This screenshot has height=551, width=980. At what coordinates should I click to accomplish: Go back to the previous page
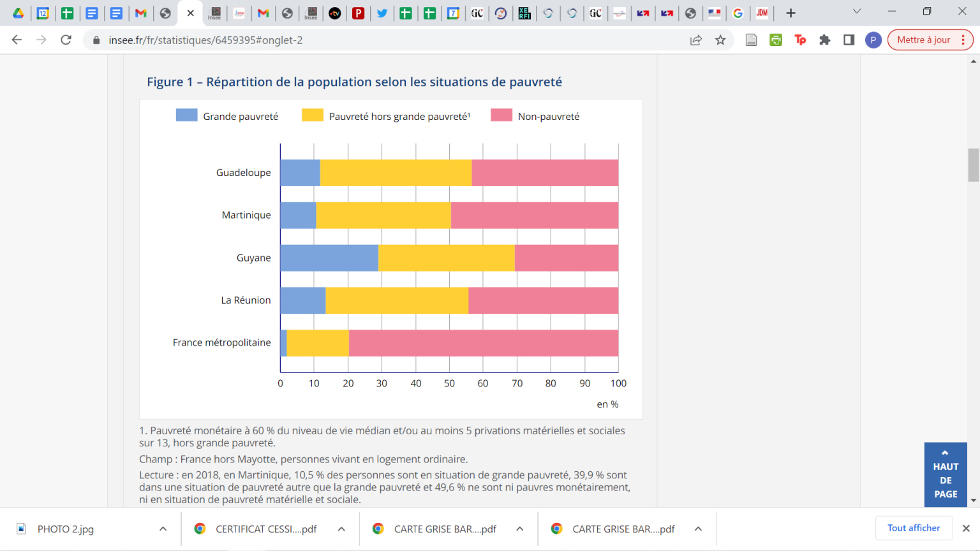tap(17, 40)
